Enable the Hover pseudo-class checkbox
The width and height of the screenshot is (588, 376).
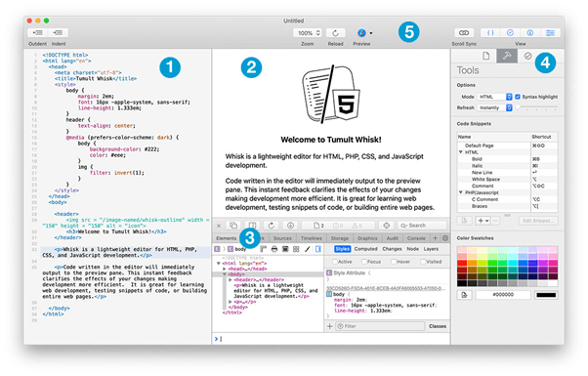pos(394,262)
